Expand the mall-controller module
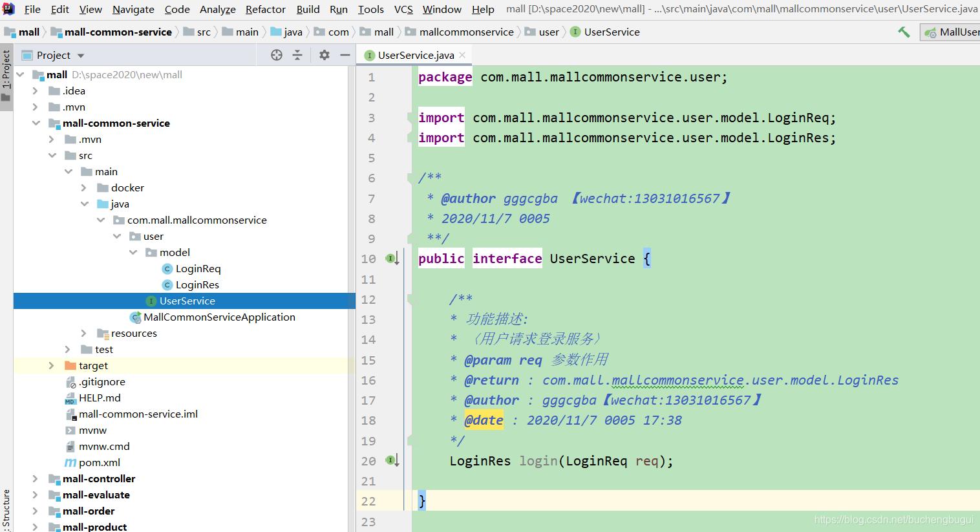This screenshot has height=532, width=980. [36, 478]
